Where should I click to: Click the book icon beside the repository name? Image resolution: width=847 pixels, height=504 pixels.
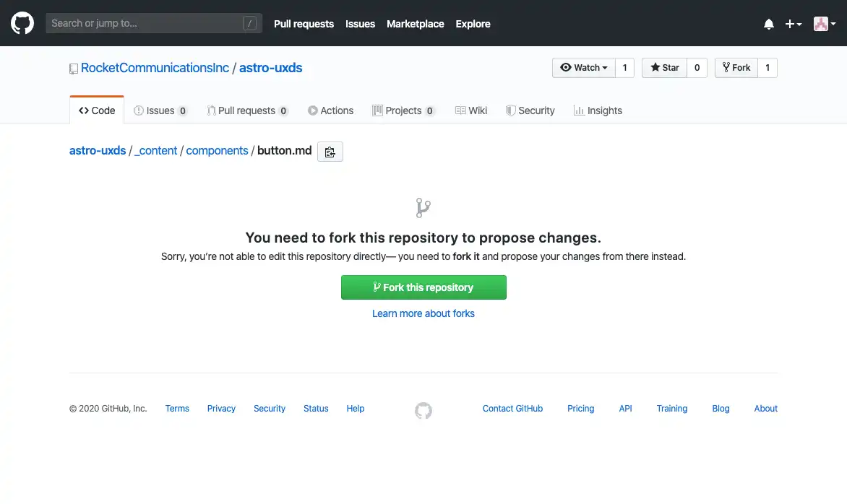tap(73, 67)
